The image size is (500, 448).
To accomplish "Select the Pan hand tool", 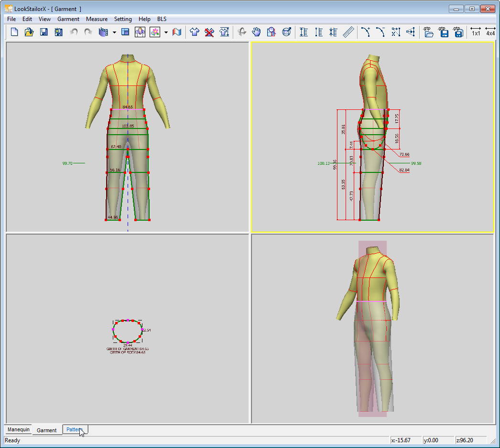I will coord(257,32).
